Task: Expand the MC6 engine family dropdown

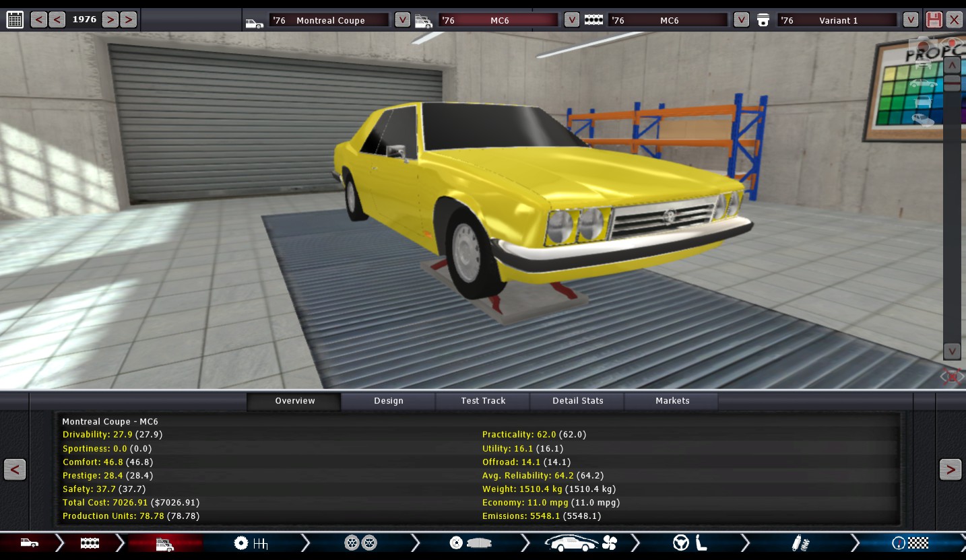Action: pos(741,20)
